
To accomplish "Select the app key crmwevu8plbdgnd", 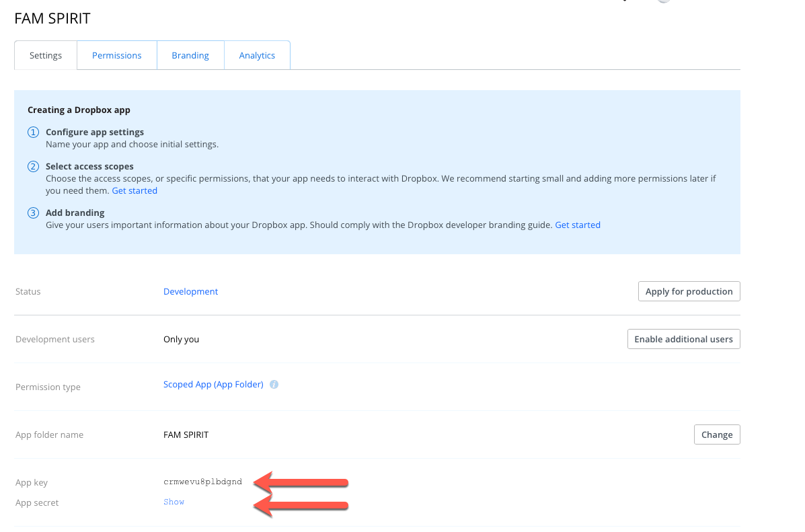I will (x=203, y=482).
